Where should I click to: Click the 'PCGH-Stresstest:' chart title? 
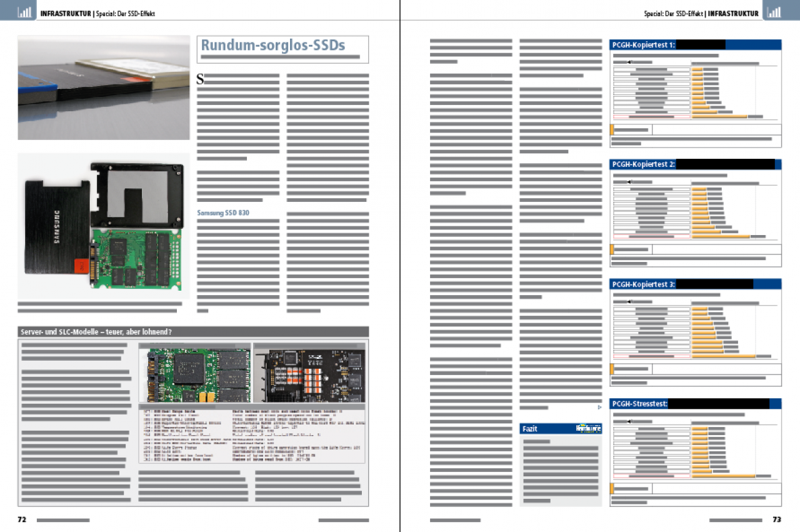640,404
